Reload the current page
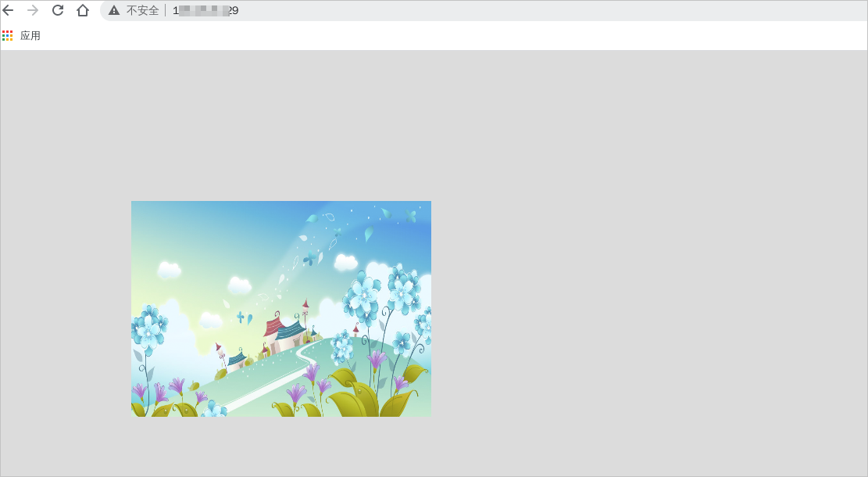This screenshot has height=477, width=868. (x=56, y=11)
